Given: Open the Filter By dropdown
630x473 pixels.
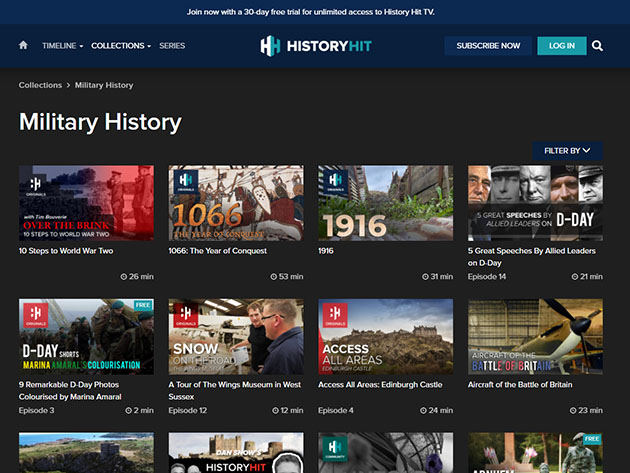Looking at the screenshot, I should click(x=567, y=151).
